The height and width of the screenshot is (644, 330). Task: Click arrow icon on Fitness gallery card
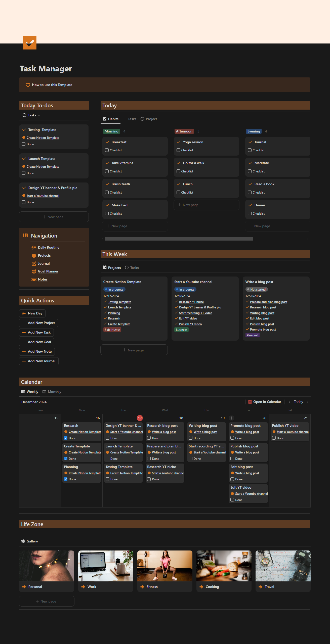[142, 587]
